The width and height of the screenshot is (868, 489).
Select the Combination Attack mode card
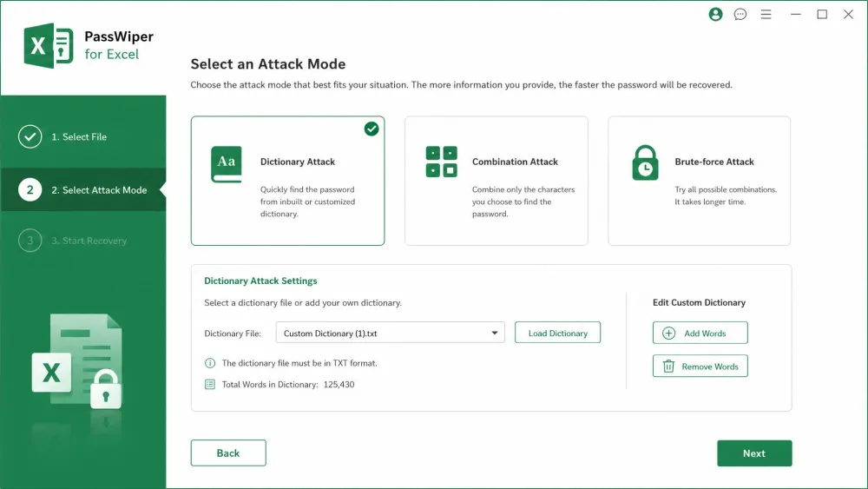point(496,181)
